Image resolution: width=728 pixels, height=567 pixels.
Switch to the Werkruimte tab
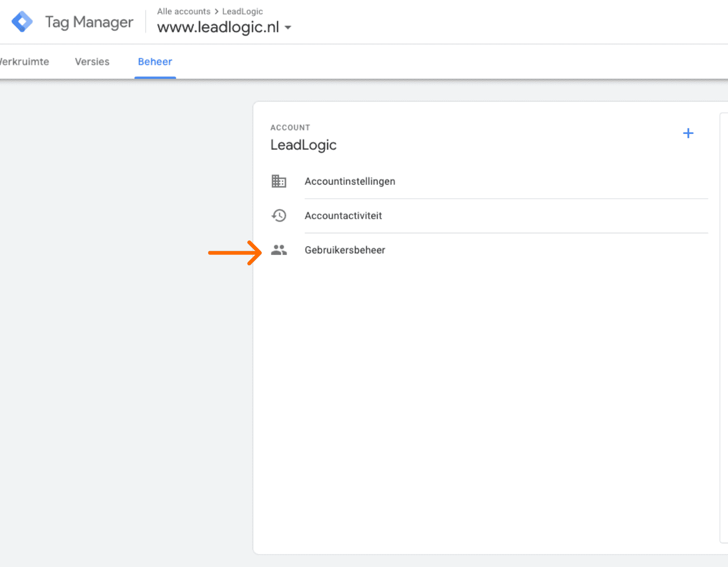(24, 62)
